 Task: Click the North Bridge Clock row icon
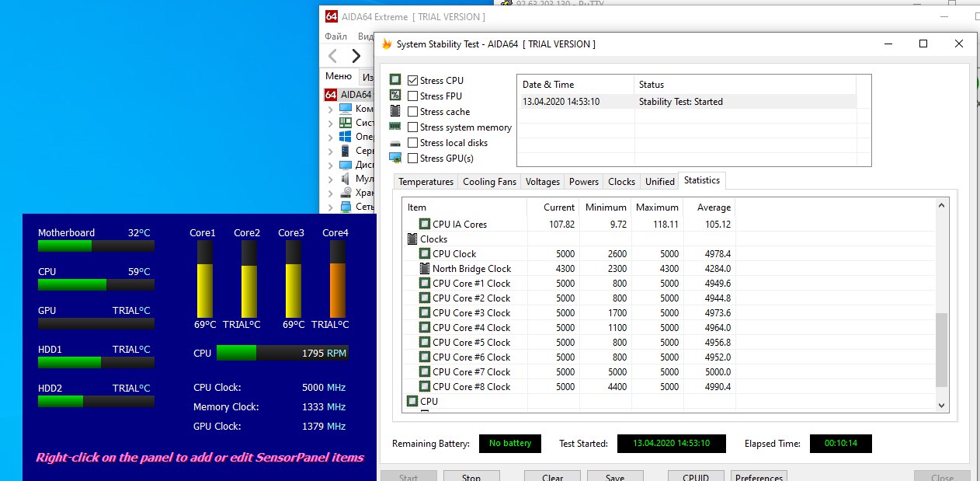click(x=425, y=268)
